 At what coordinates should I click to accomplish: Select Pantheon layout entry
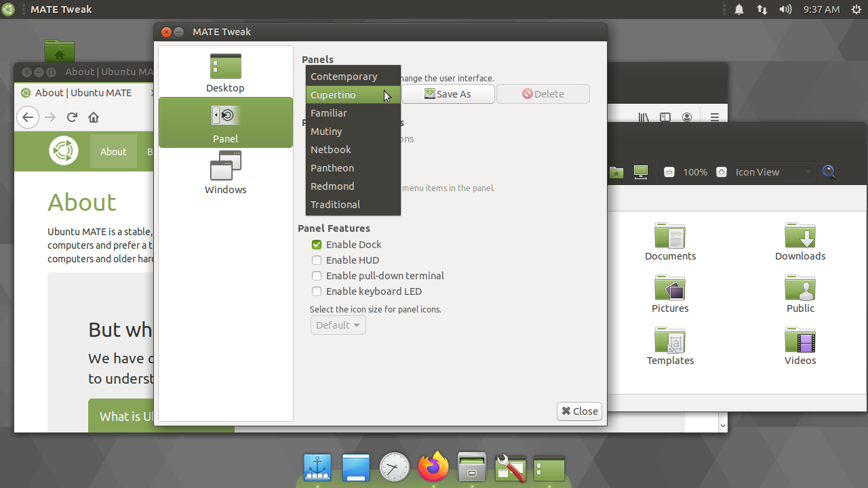(x=353, y=168)
